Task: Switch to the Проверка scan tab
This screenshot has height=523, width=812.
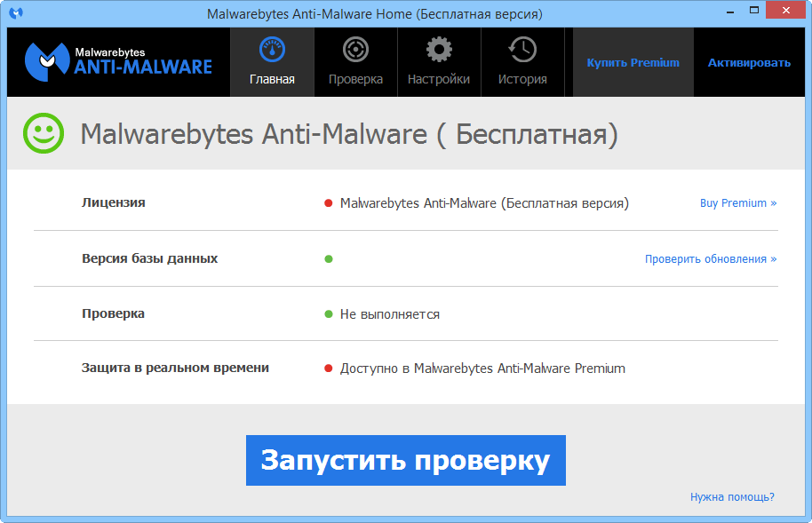Action: (x=355, y=62)
